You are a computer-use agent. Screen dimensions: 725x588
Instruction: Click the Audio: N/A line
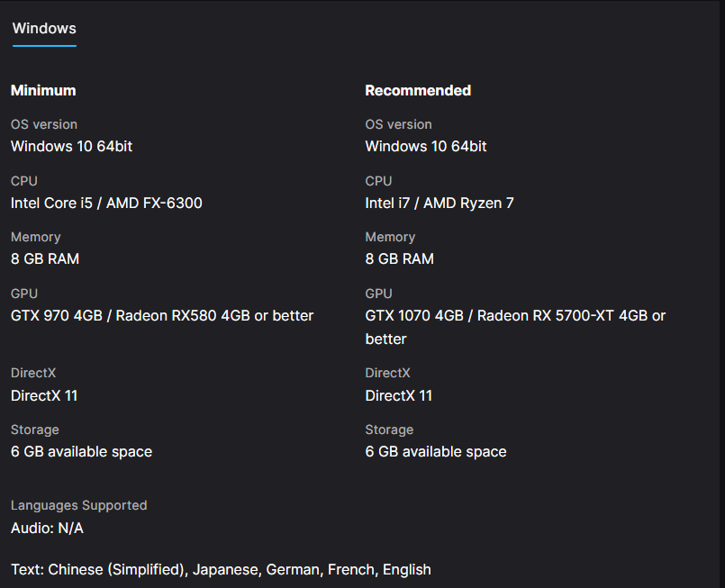pos(47,528)
